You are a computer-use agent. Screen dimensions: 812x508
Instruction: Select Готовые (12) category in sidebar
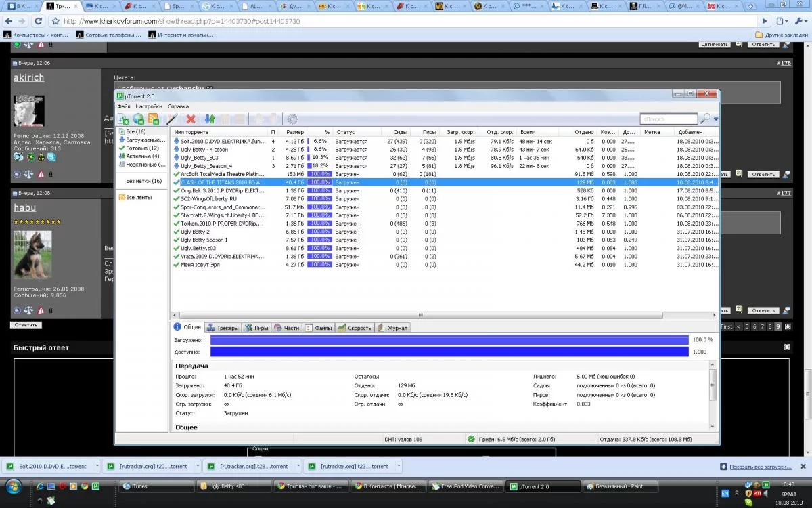click(142, 148)
